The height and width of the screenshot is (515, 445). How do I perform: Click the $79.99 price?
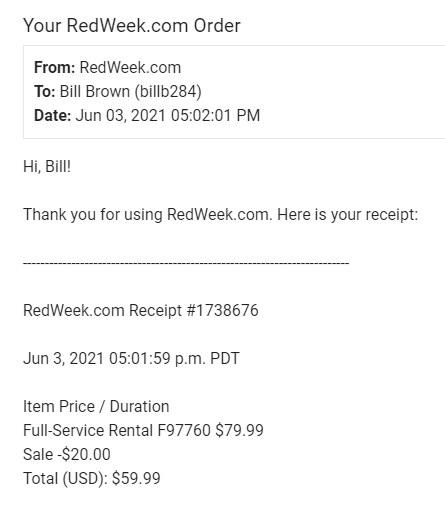click(x=239, y=430)
